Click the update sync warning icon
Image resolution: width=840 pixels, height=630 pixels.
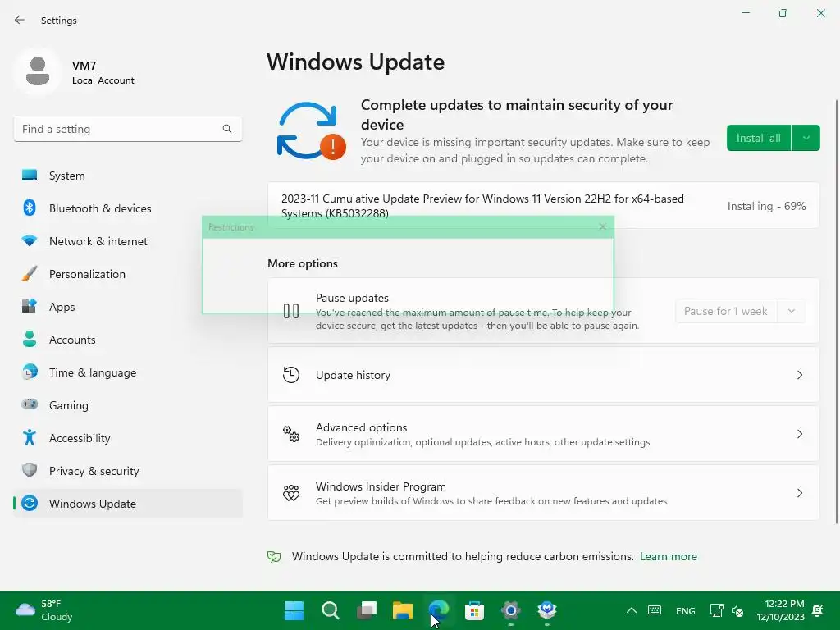click(311, 131)
